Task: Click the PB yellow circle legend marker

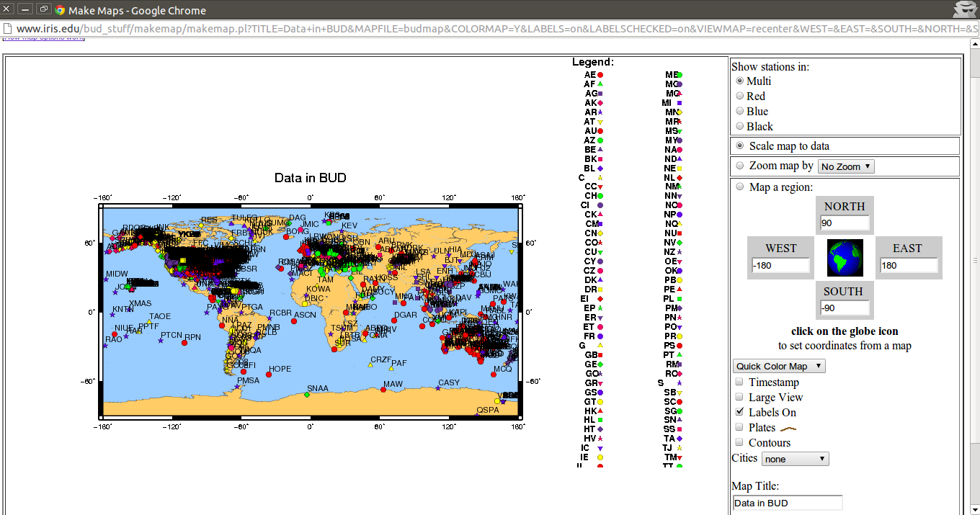Action: click(679, 280)
